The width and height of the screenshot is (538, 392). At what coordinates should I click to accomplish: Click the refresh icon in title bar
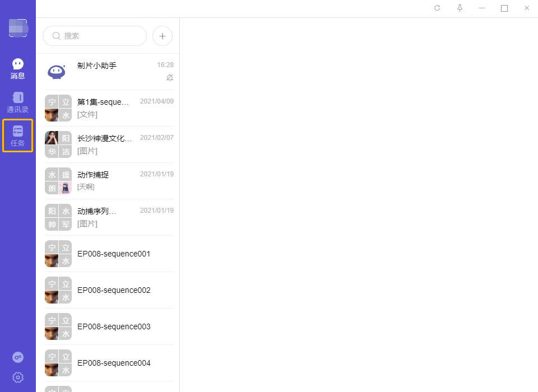point(437,8)
